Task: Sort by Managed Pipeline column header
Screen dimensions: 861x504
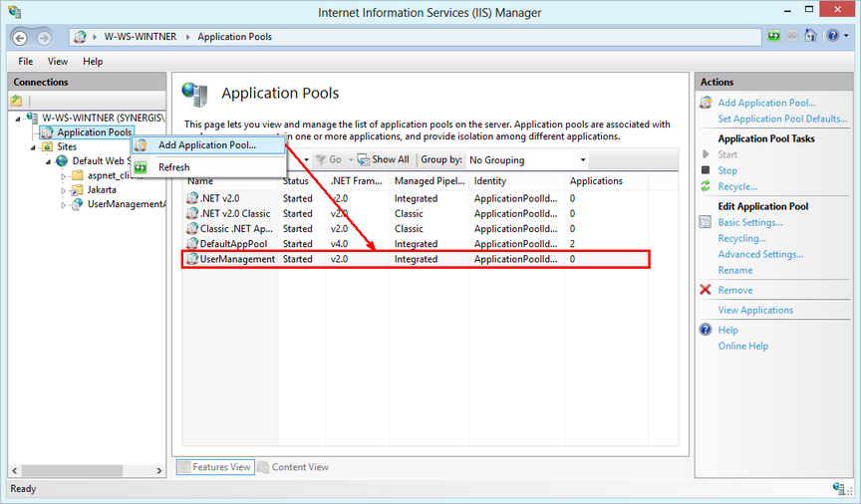Action: (x=430, y=180)
